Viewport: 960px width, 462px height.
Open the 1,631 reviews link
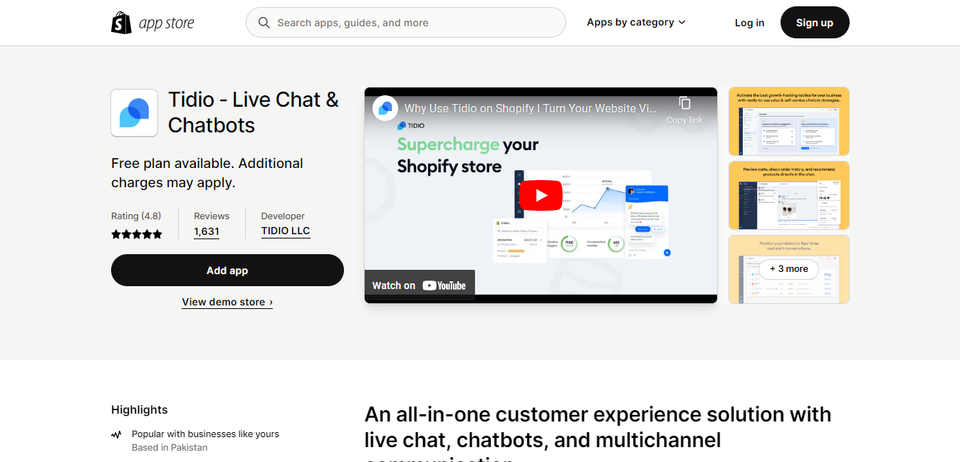pyautogui.click(x=206, y=232)
